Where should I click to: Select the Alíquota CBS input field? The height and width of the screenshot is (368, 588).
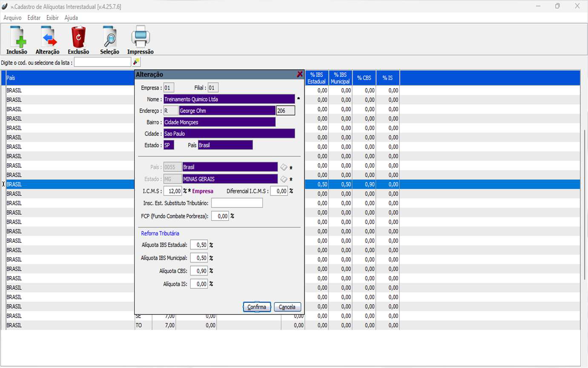(x=199, y=271)
